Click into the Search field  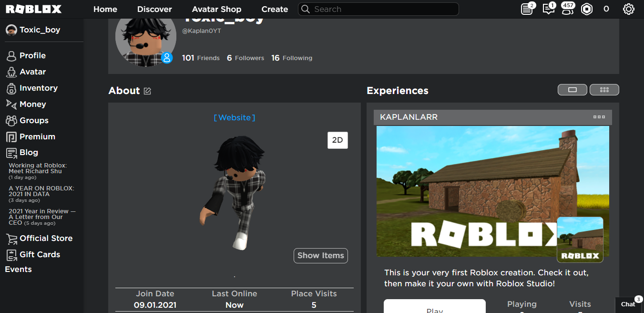(378, 9)
